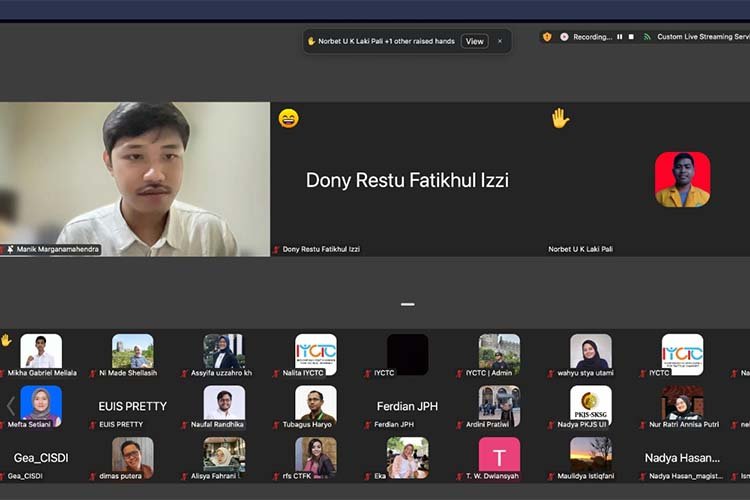This screenshot has height=500, width=750.
Task: Click muted mic icon of rfs CTFK
Action: [276, 477]
